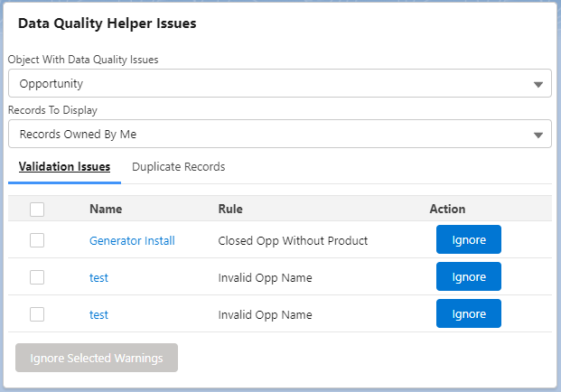The image size is (561, 392).
Task: Tick the checkbox for the second test row
Action: pyautogui.click(x=37, y=314)
